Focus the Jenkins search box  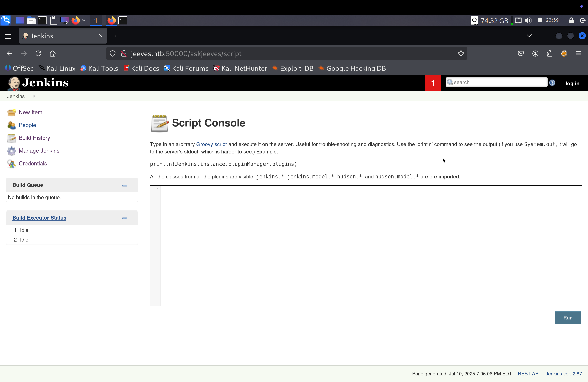click(x=496, y=82)
